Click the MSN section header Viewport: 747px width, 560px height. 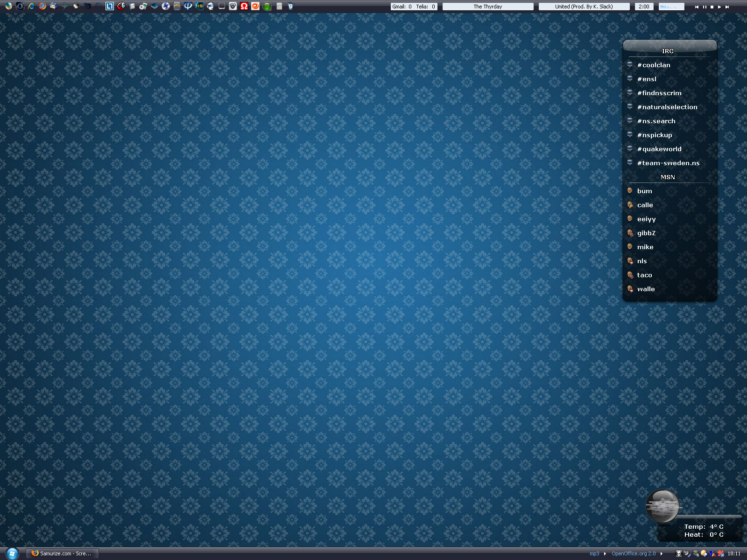click(x=668, y=177)
